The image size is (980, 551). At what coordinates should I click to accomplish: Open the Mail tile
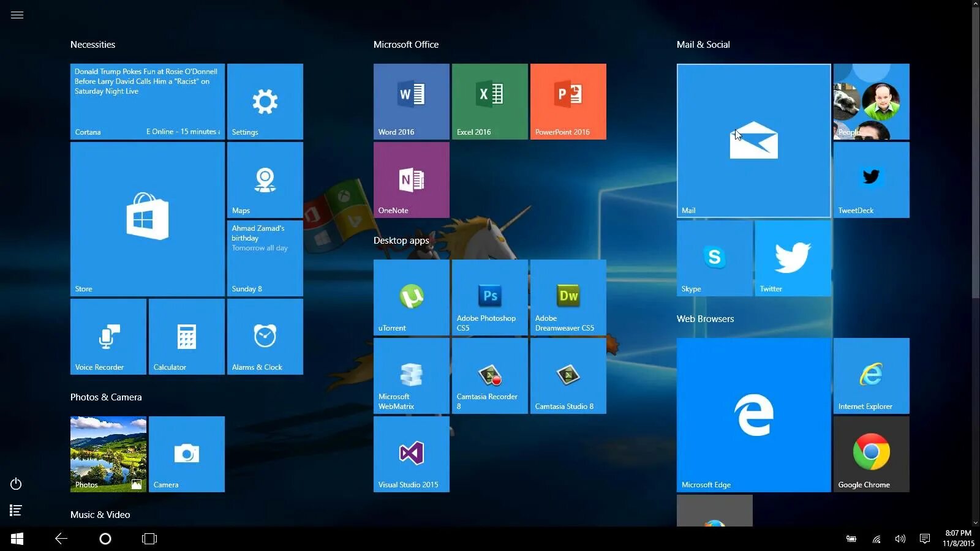click(754, 141)
